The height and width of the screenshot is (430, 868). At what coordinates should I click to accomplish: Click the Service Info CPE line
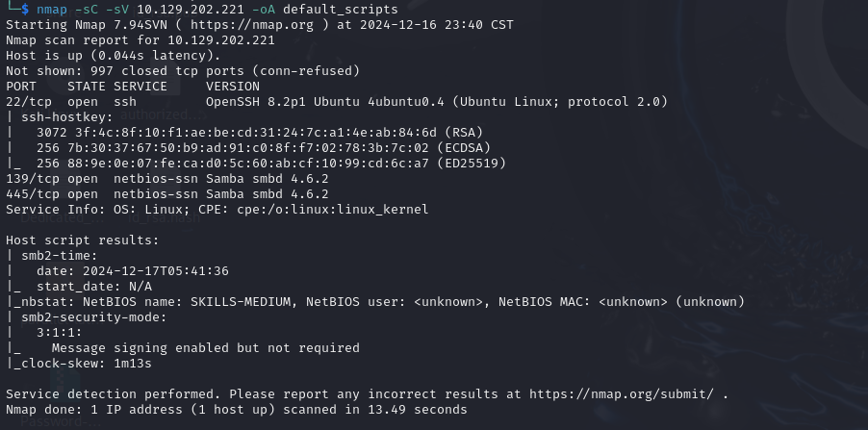click(217, 210)
